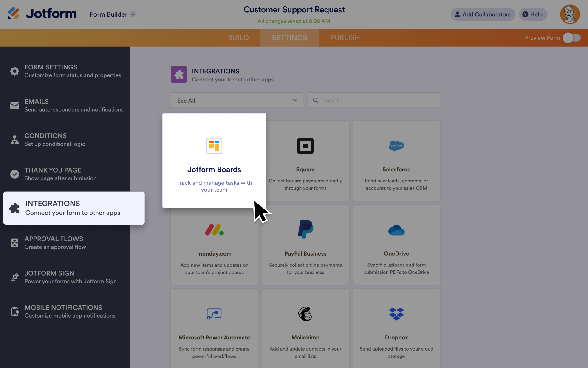
Task: Select the Dropbox logo
Action: (x=396, y=314)
